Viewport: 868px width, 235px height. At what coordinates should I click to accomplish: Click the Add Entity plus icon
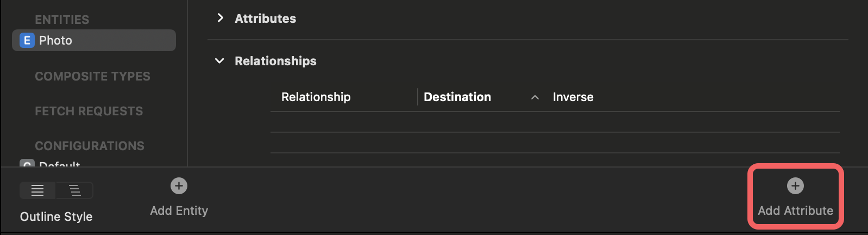(179, 186)
